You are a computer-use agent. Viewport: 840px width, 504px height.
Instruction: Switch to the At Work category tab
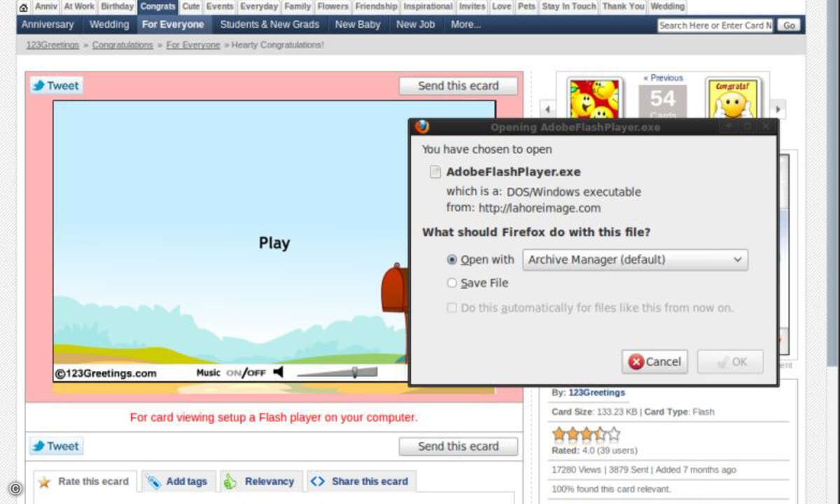[78, 7]
